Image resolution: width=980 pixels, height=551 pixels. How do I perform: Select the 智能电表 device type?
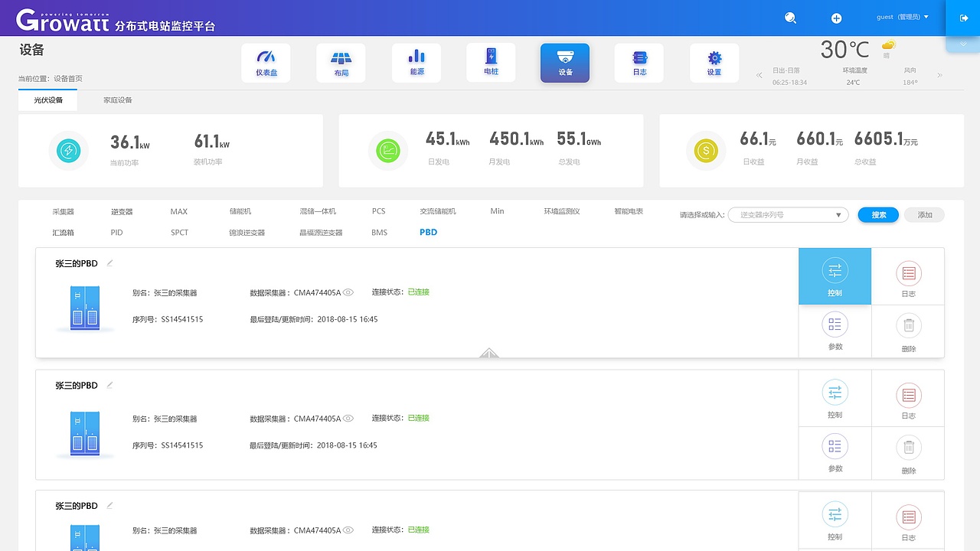point(629,211)
